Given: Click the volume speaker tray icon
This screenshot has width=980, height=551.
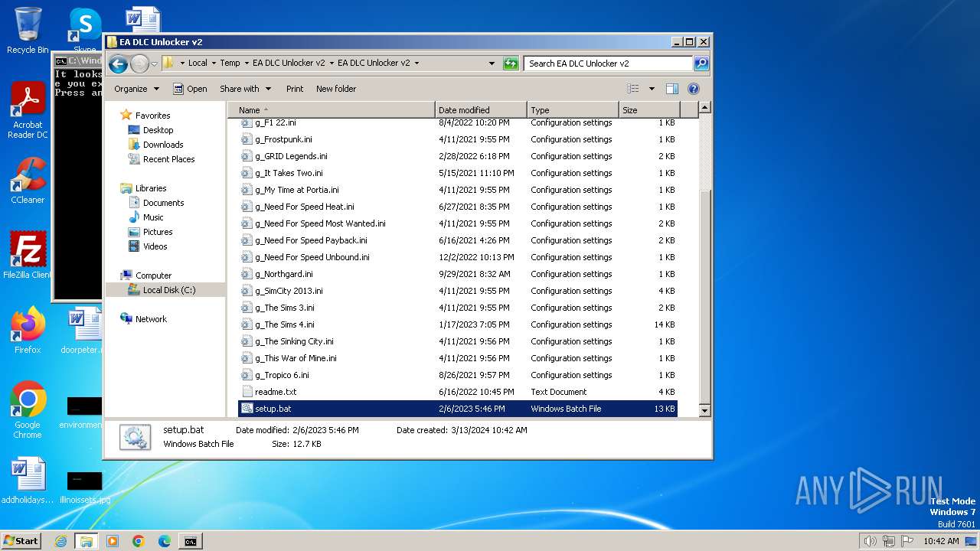Looking at the screenshot, I should click(870, 541).
